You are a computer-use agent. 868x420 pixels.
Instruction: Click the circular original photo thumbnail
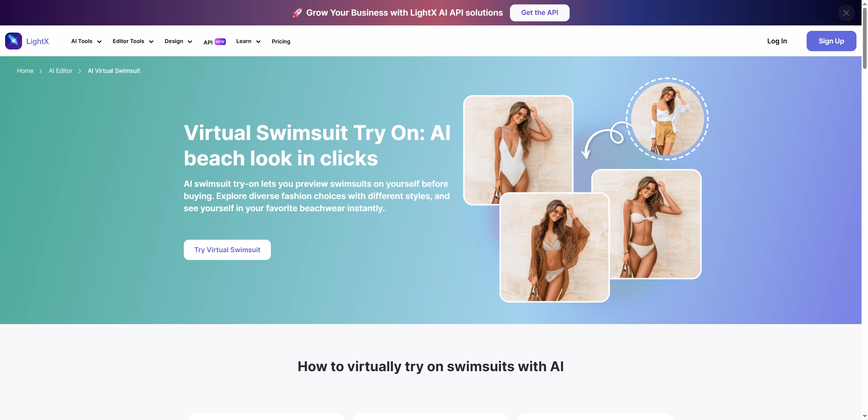[667, 119]
